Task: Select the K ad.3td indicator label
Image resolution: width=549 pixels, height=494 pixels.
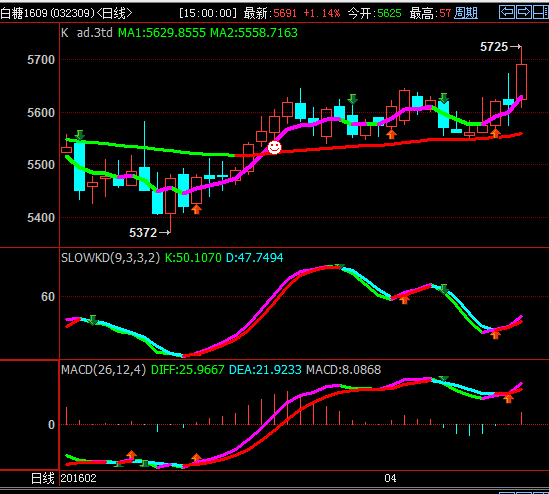Action: (x=87, y=33)
